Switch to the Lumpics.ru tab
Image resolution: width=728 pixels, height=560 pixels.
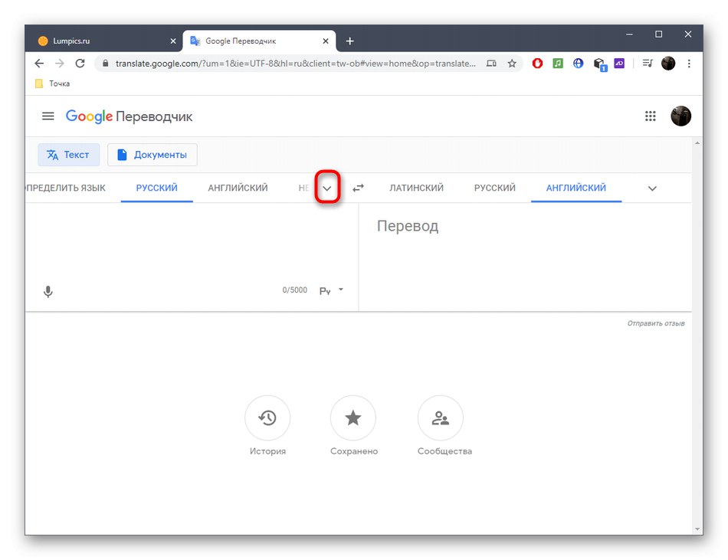105,41
